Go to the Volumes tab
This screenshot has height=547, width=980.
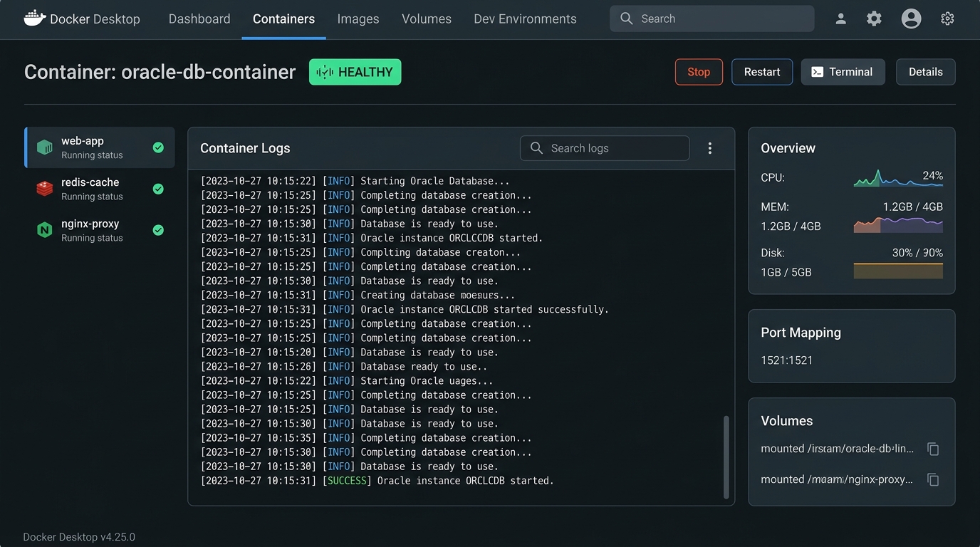pyautogui.click(x=427, y=19)
